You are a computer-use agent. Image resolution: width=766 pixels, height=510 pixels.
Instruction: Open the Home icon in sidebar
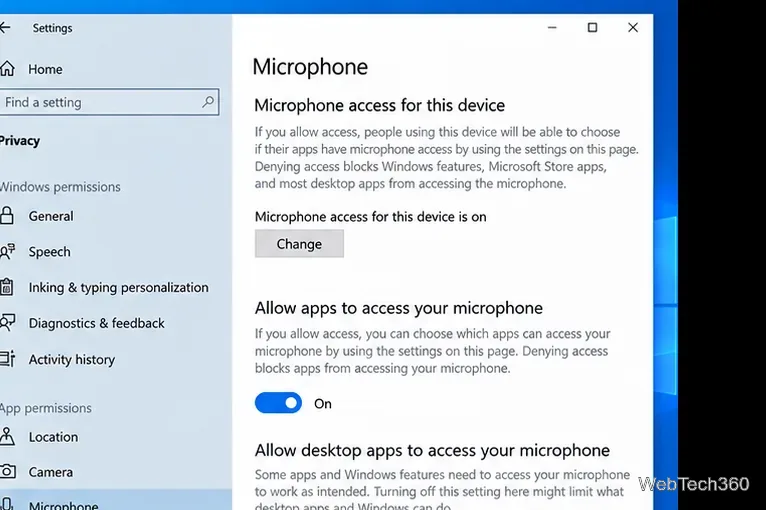point(7,69)
